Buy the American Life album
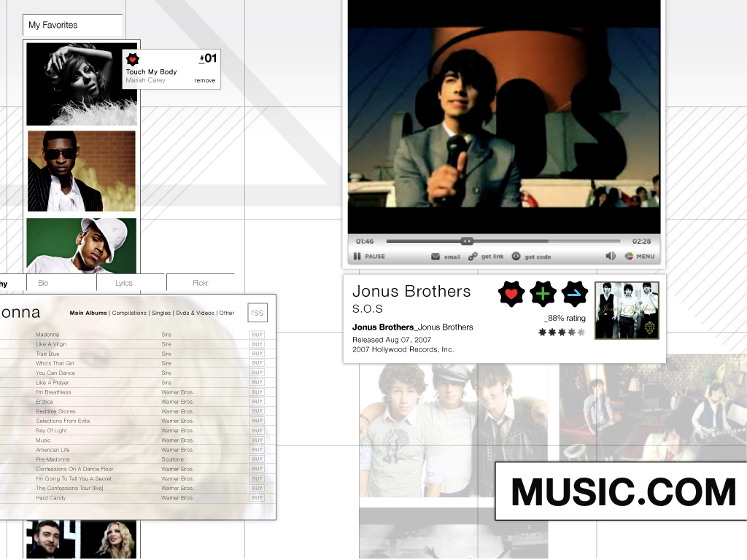 tap(258, 449)
